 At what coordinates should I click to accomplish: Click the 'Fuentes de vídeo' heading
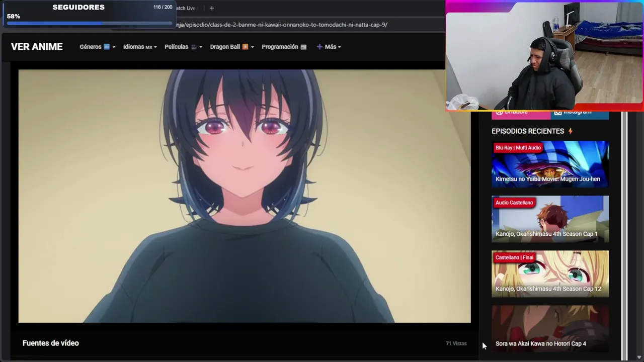pos(51,343)
